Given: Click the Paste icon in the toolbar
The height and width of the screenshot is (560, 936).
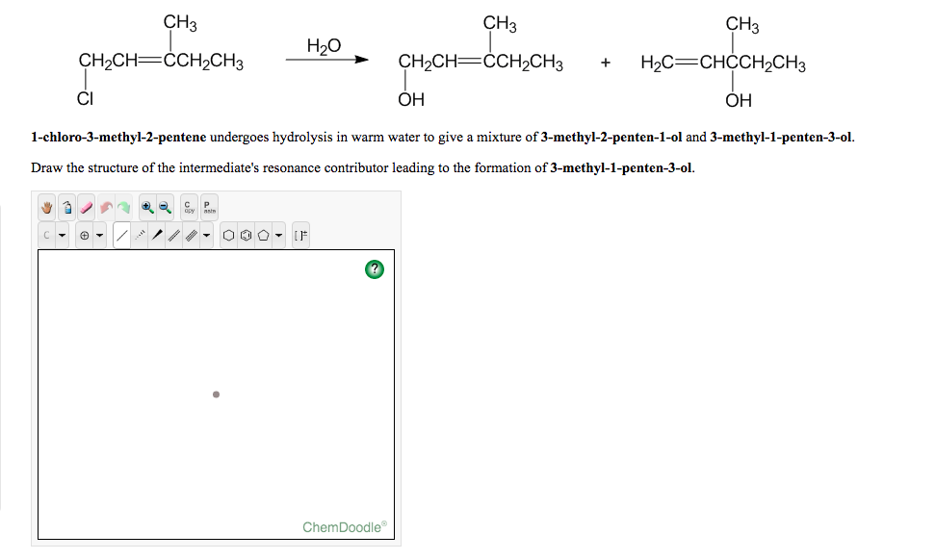Looking at the screenshot, I should click(x=209, y=207).
